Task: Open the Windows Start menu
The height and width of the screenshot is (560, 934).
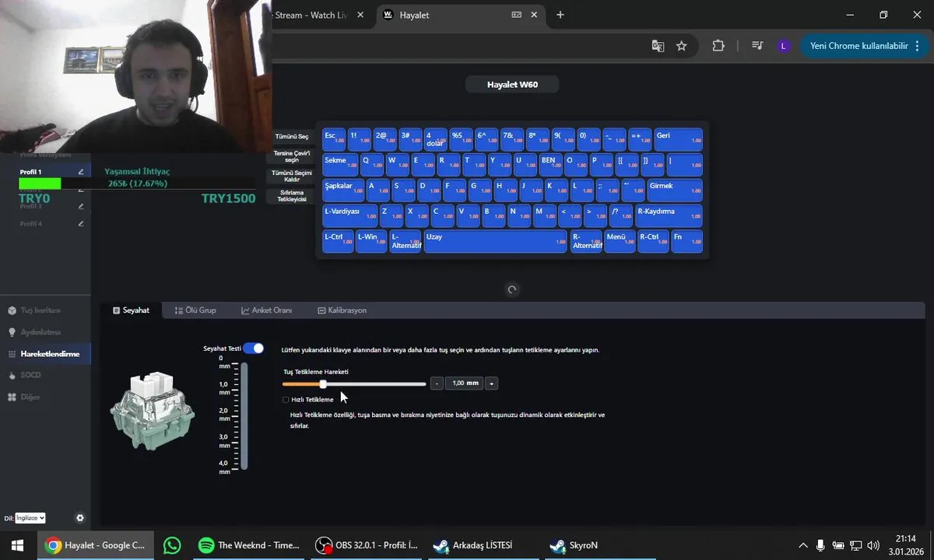Action: click(17, 545)
